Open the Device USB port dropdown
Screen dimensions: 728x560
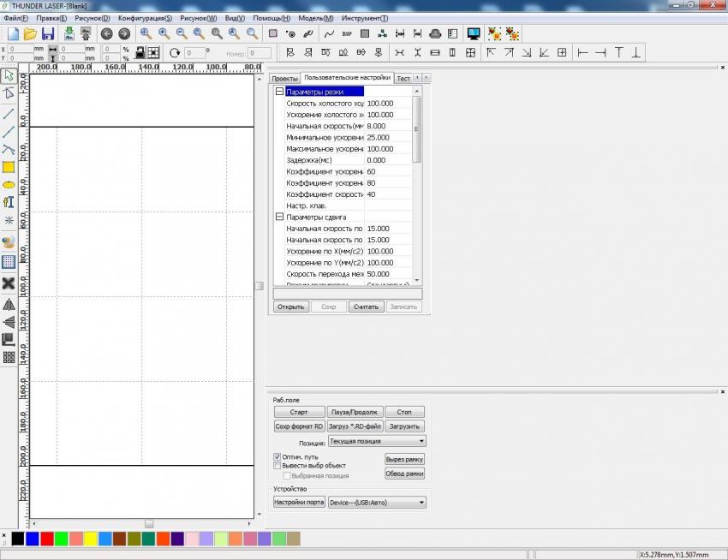click(x=377, y=503)
